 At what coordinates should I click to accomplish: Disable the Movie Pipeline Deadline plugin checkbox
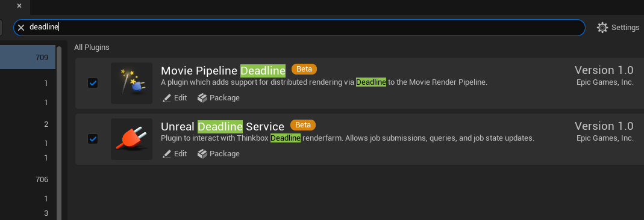click(x=93, y=83)
